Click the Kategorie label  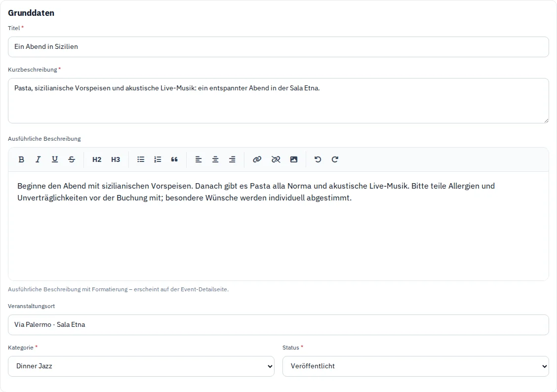coord(21,348)
